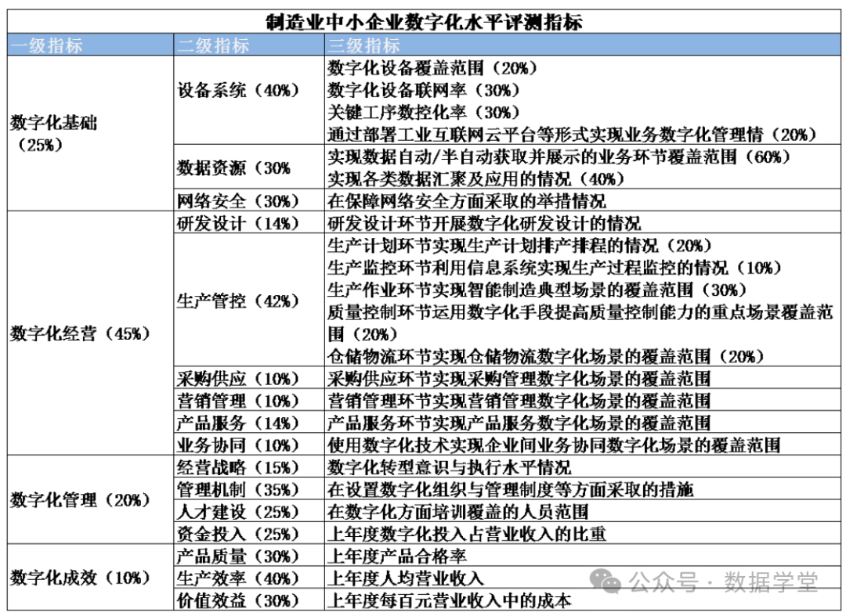The height and width of the screenshot is (616, 846).
Task: Click the 上年度产品合格率 cell
Action: coord(398,557)
